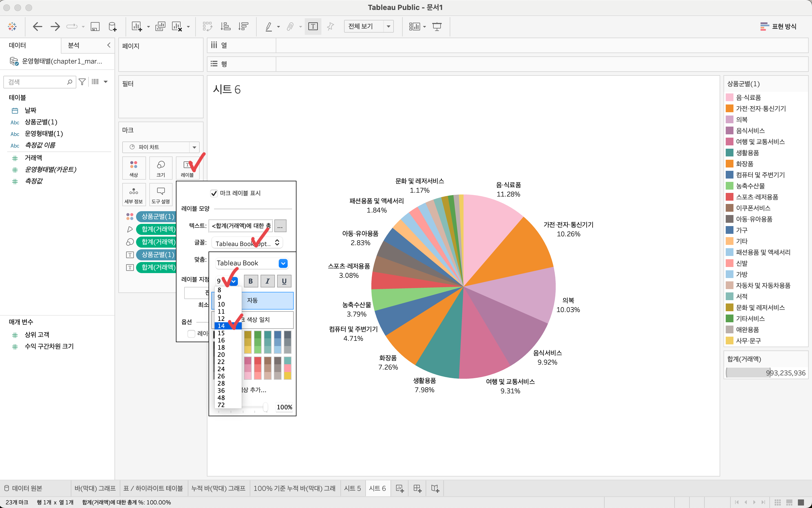Image resolution: width=812 pixels, height=508 pixels.
Task: Open the Tooltip (도구 설명) marks card
Action: pos(161,195)
